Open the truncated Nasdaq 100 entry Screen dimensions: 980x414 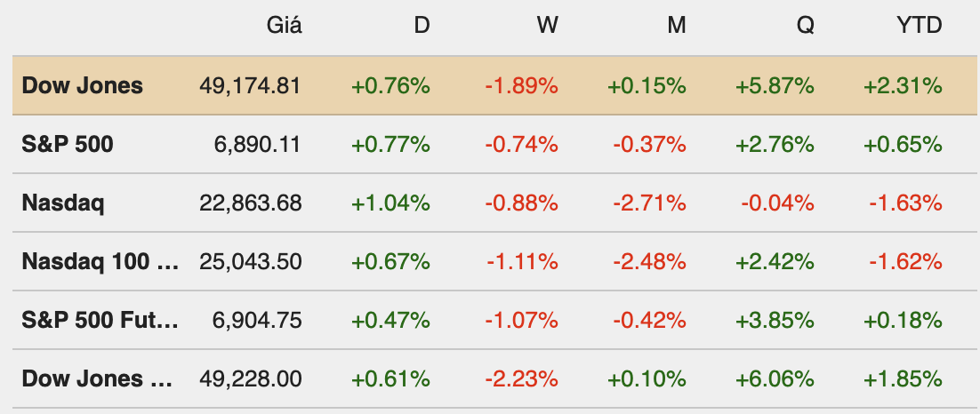pyautogui.click(x=100, y=262)
